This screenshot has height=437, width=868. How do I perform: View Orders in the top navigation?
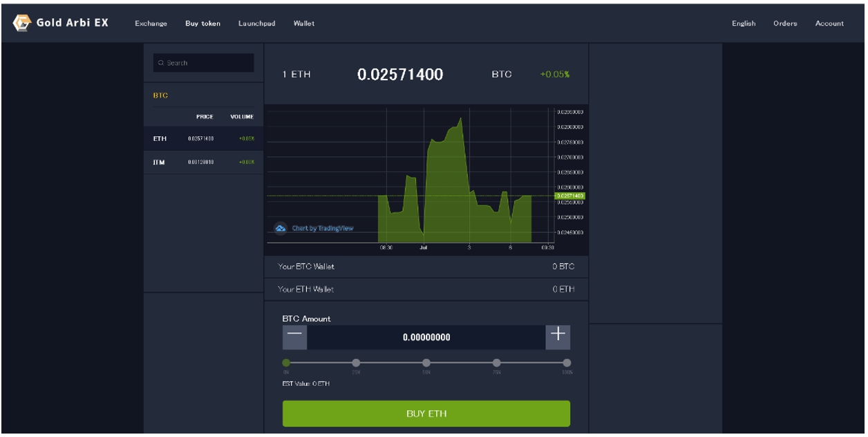(785, 24)
